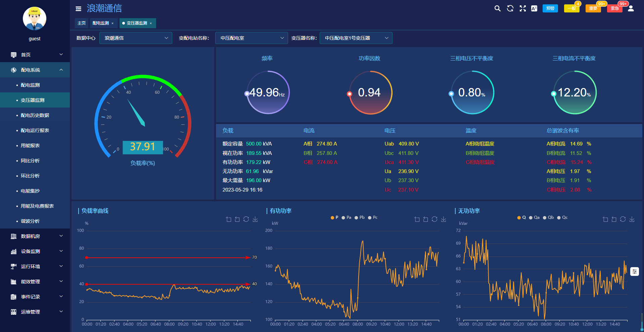Select 配电历史数据 in the sidebar
Viewport: 644px width, 332px height.
(x=35, y=115)
